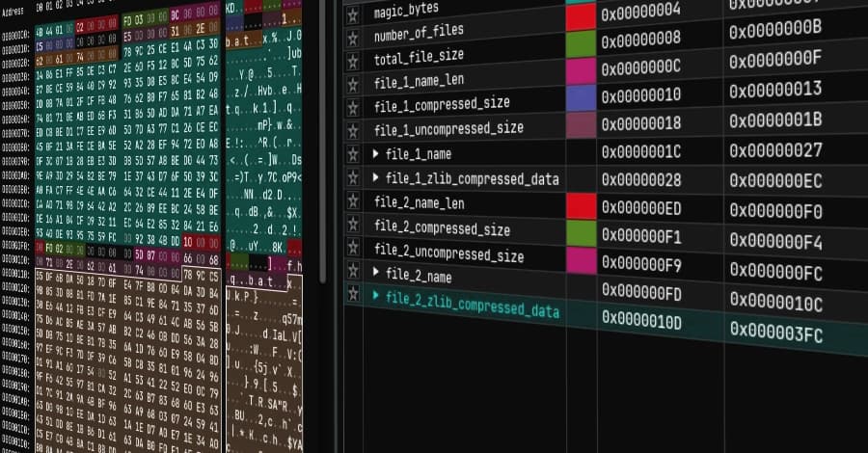
Task: Click the end address 0x000000EC
Action: pyautogui.click(x=774, y=183)
